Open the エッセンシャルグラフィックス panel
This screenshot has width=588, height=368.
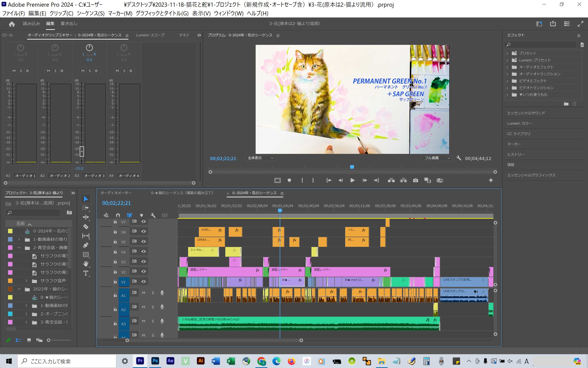pos(531,175)
